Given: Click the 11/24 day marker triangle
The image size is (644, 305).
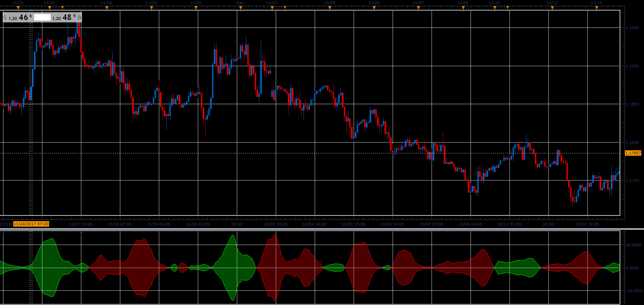Looking at the screenshot, I should [18, 7].
